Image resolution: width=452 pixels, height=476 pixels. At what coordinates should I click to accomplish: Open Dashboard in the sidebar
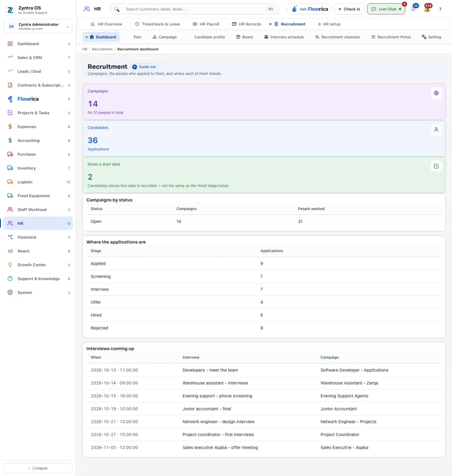coord(38,44)
